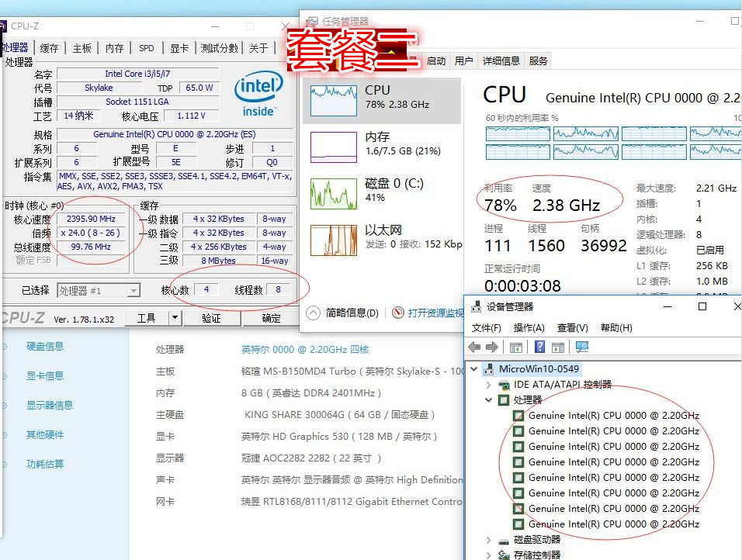The image size is (742, 560).
Task: Open 硬盘信息 in the hardware info sidebar
Action: pyautogui.click(x=45, y=346)
